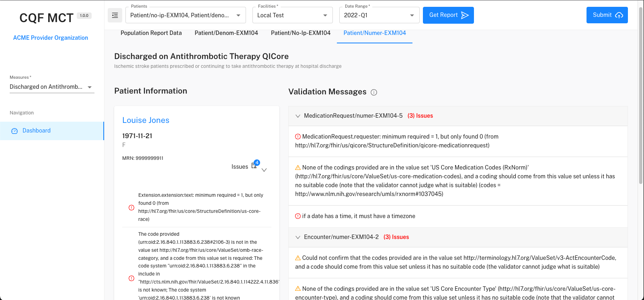Expand the patient Issues chevron
The height and width of the screenshot is (300, 644).
coord(264,170)
